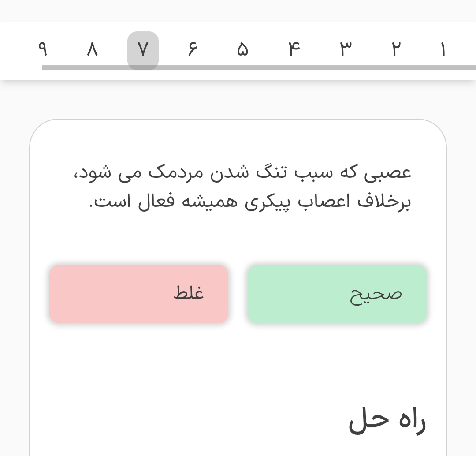Open question ۴ from the navigation strip
476x456 pixels.
pyautogui.click(x=294, y=49)
